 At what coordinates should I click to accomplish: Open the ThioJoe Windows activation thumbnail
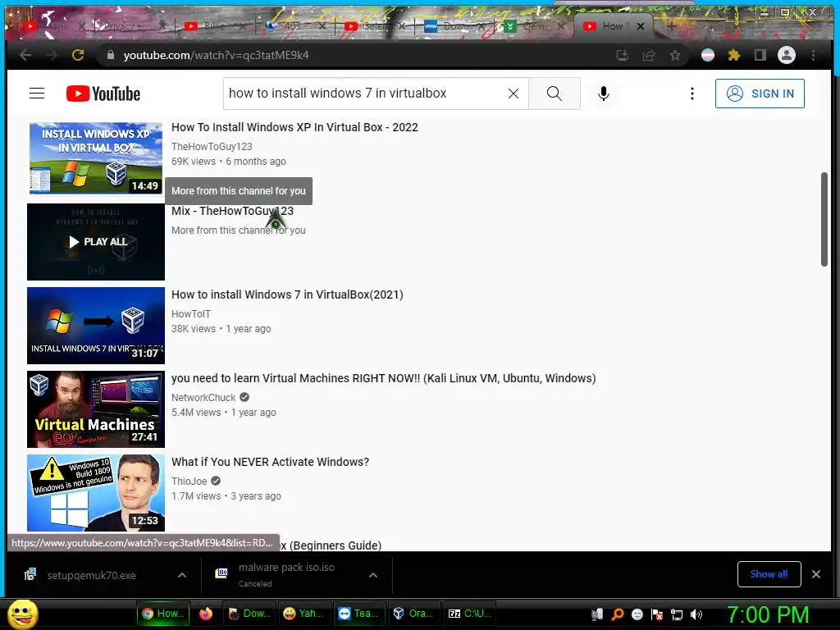[x=96, y=493]
